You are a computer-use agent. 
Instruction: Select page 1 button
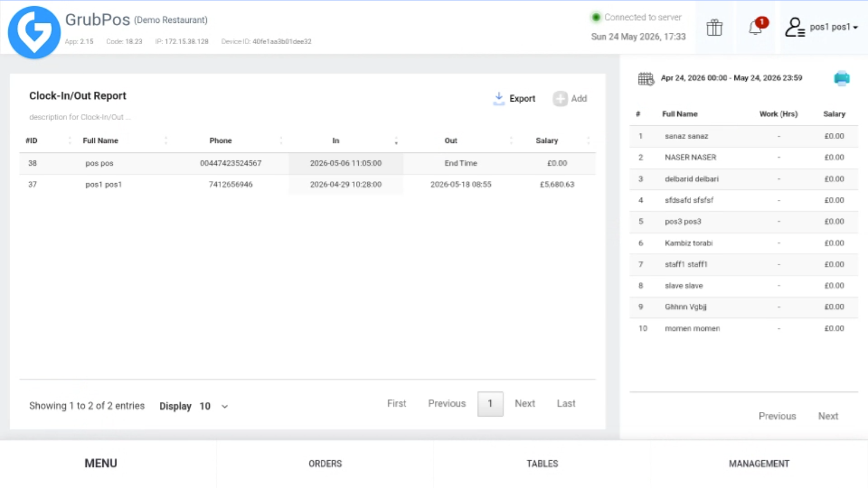490,404
